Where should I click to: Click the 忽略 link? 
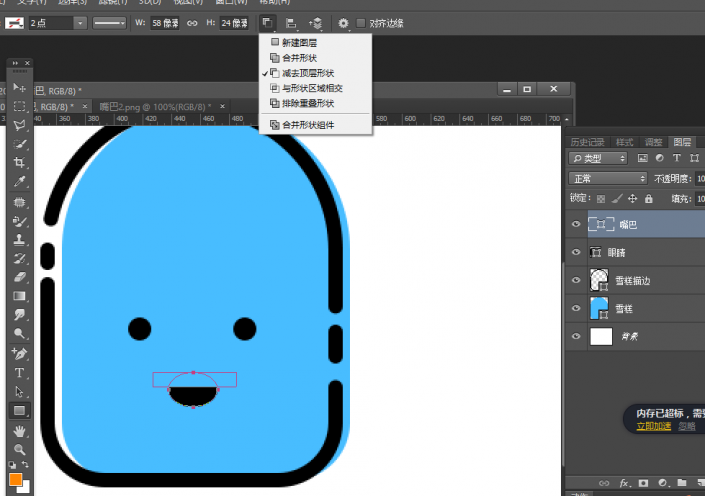point(687,426)
